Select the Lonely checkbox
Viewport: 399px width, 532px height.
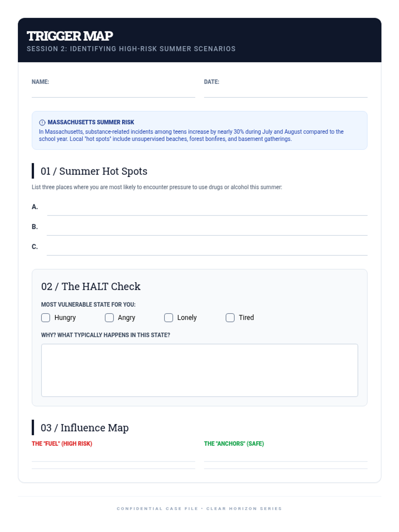(x=169, y=318)
